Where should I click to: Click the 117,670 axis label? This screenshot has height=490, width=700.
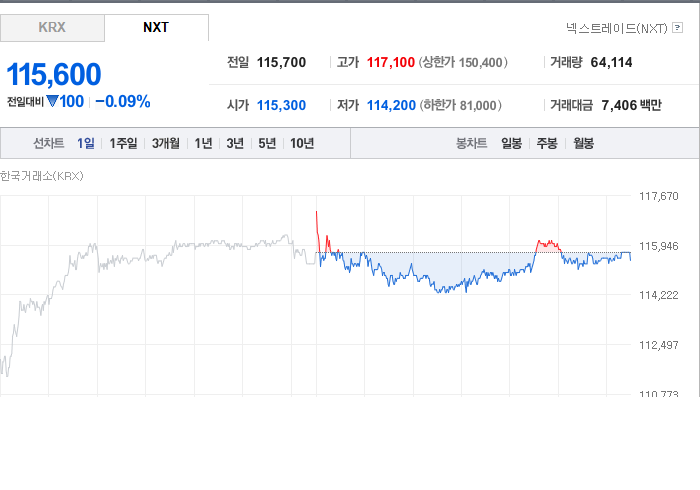(658, 196)
